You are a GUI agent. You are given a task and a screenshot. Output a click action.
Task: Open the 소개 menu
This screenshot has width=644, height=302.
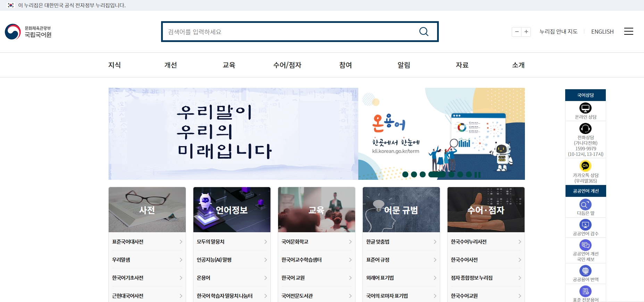click(518, 65)
